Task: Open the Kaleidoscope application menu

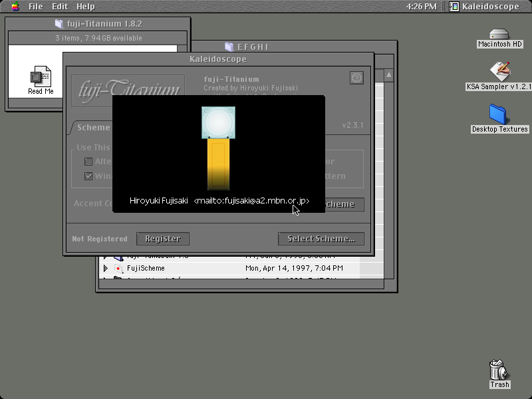Action: point(484,7)
